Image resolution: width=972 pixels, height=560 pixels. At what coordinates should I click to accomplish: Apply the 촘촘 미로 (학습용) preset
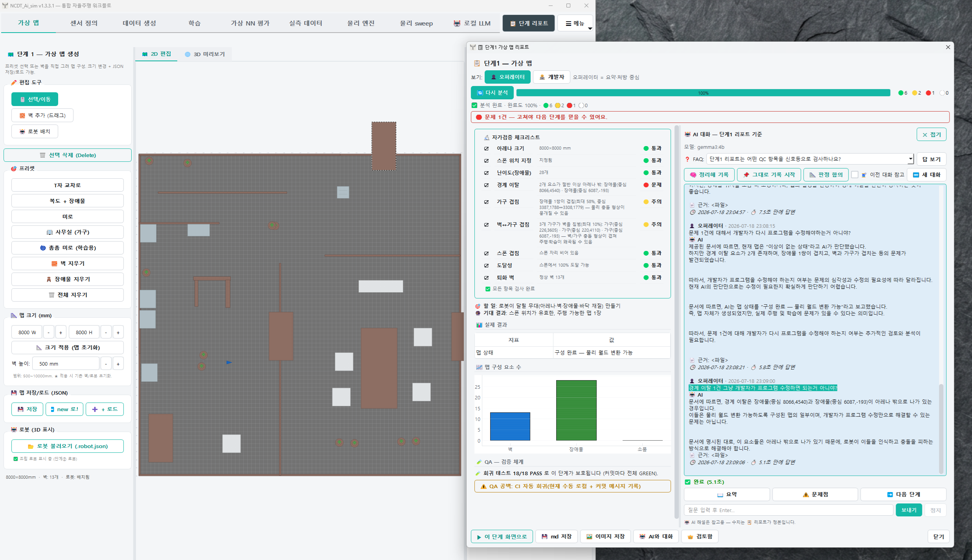(x=68, y=248)
